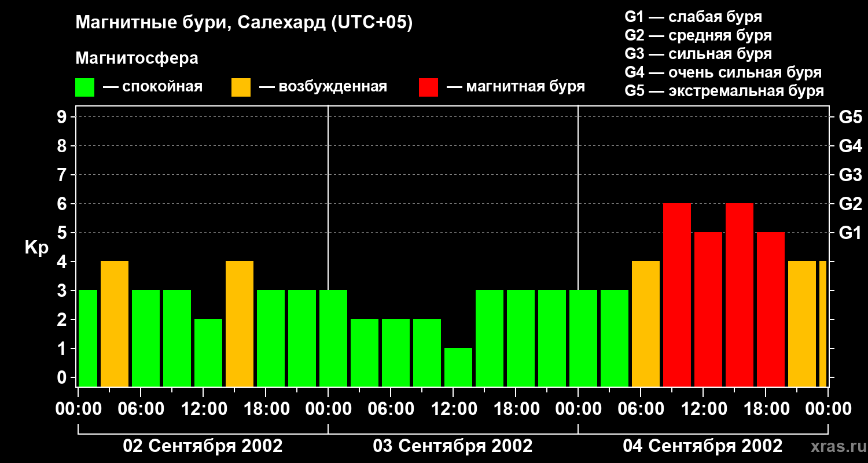
Task: Click the 'G1' label on right axis
Action: [x=851, y=233]
